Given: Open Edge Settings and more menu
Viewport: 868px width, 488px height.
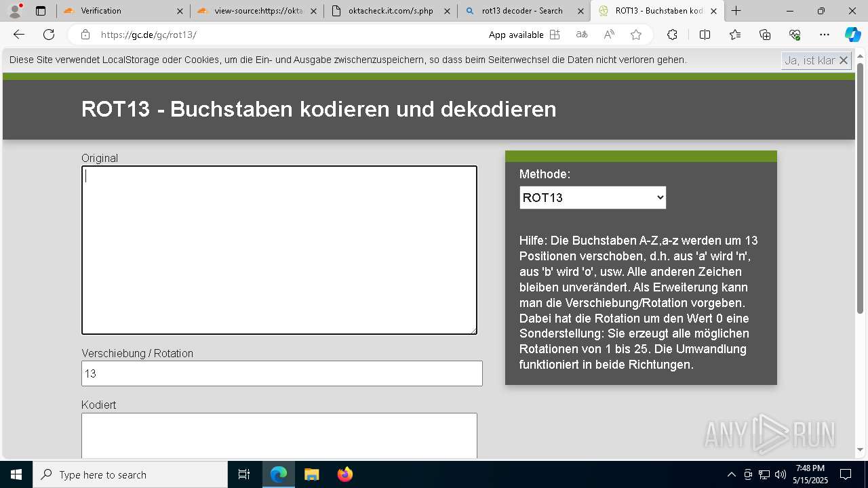Looking at the screenshot, I should click(825, 35).
